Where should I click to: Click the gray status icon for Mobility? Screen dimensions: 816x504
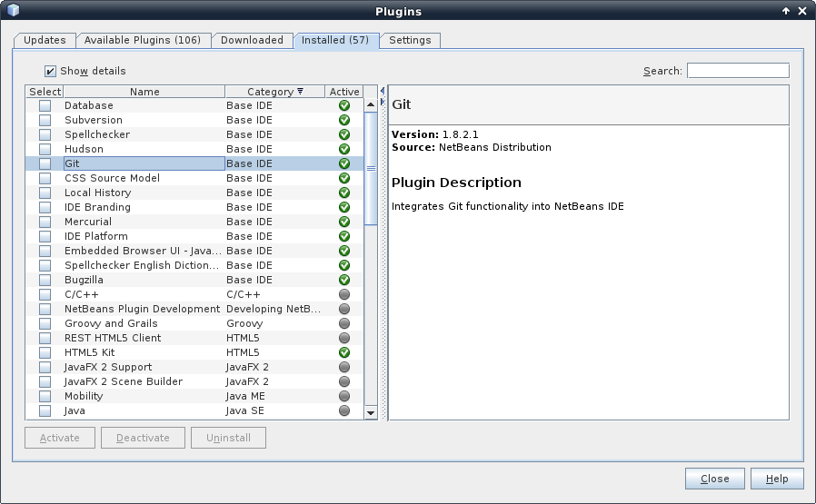[x=344, y=396]
